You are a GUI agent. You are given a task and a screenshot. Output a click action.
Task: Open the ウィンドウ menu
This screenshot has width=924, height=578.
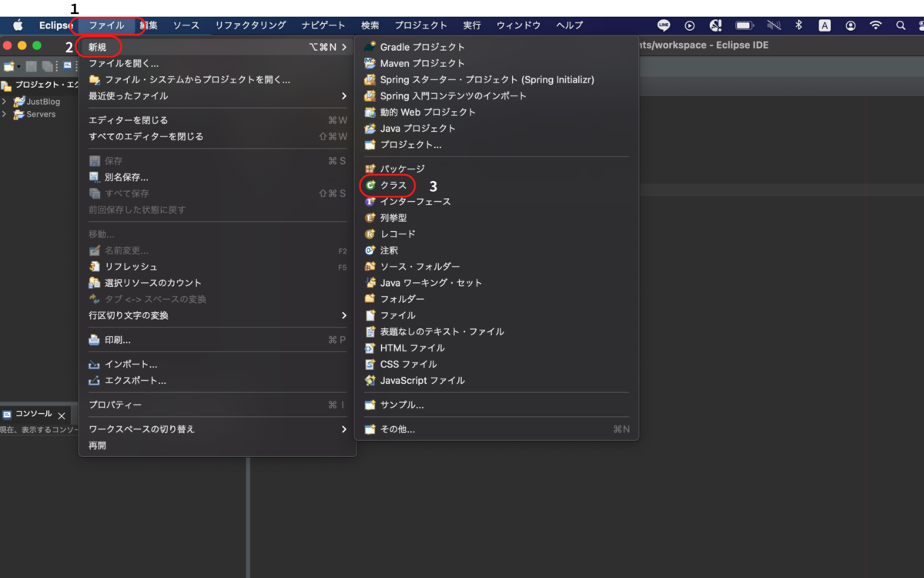[518, 25]
